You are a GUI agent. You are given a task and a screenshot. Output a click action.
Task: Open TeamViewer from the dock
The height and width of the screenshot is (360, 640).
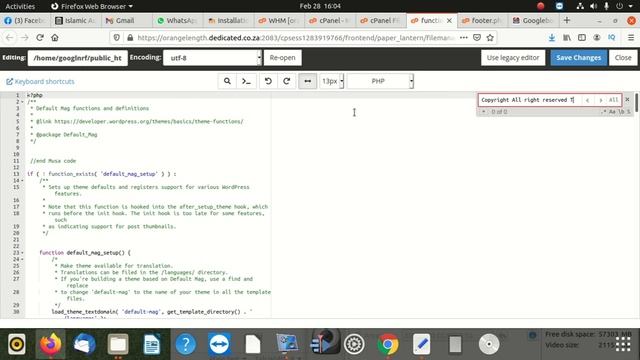(x=219, y=344)
